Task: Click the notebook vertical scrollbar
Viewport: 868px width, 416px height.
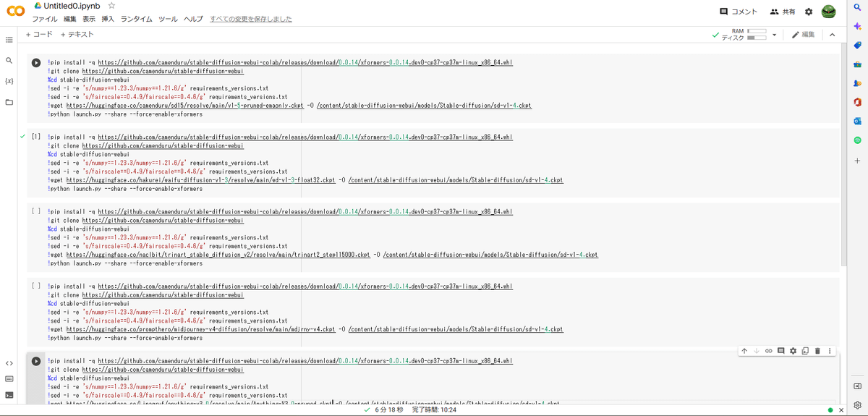Action: click(x=843, y=156)
